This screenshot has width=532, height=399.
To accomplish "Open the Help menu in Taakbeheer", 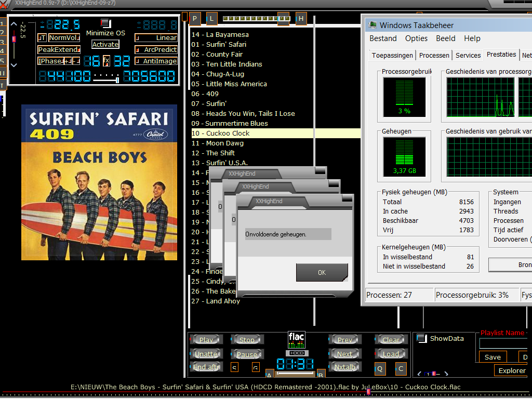I will [x=472, y=38].
